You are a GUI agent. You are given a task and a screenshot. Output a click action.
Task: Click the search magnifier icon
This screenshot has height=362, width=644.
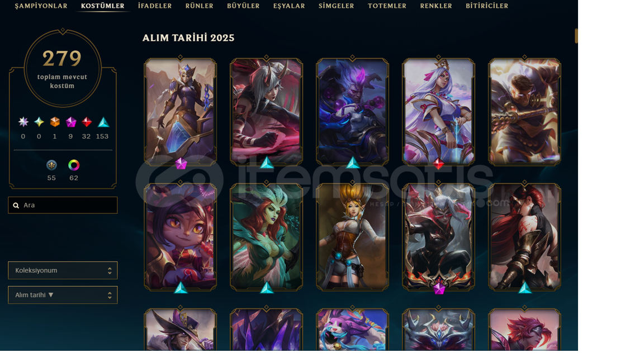(x=16, y=205)
